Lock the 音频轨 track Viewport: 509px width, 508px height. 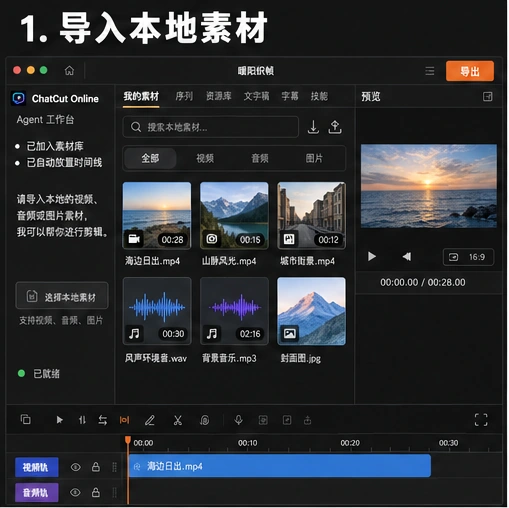click(96, 492)
